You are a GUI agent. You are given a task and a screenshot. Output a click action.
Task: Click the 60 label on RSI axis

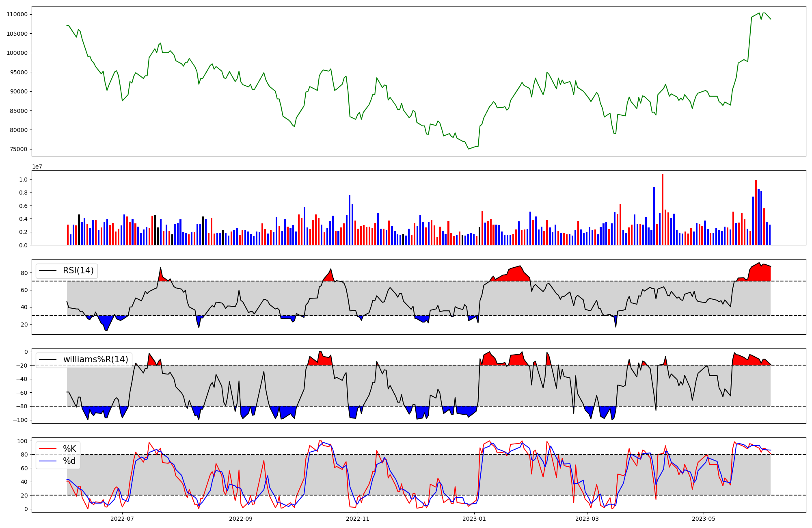24,290
